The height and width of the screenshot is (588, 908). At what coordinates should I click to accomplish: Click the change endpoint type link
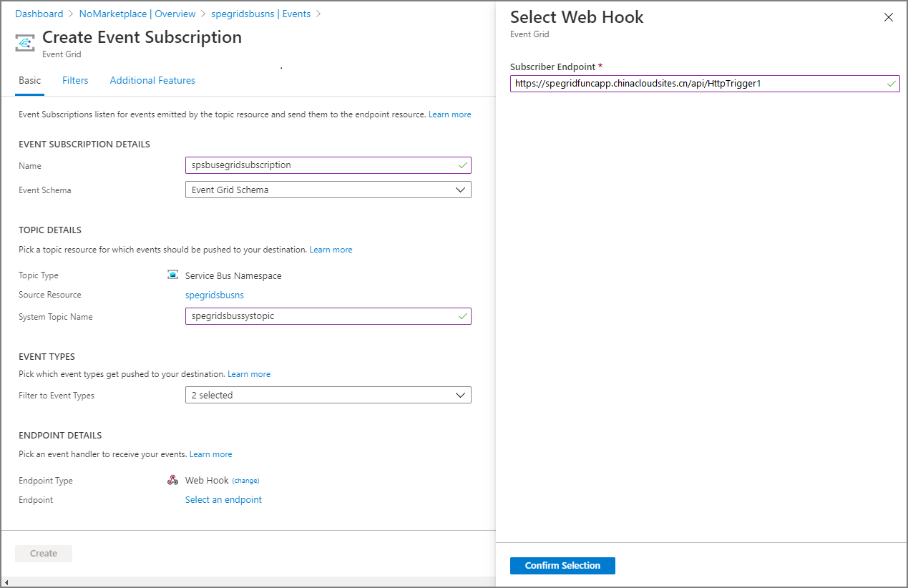pyautogui.click(x=245, y=481)
